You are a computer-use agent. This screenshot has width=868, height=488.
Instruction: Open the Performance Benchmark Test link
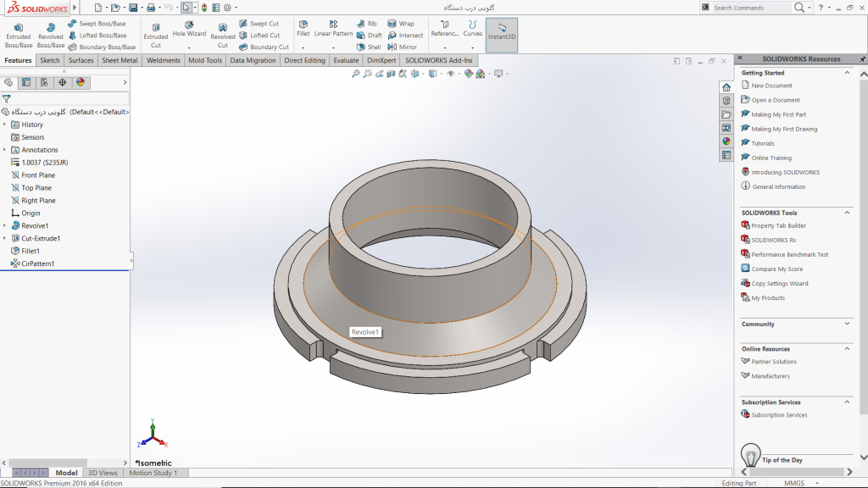[789, 254]
